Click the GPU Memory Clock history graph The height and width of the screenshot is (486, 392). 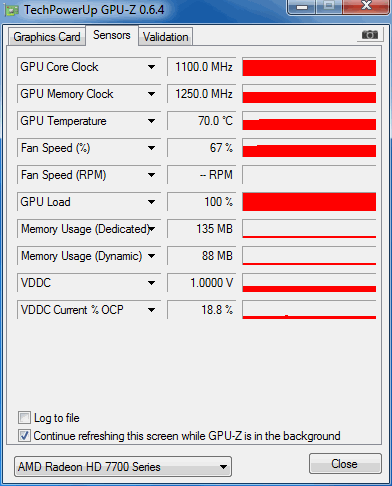(x=309, y=94)
